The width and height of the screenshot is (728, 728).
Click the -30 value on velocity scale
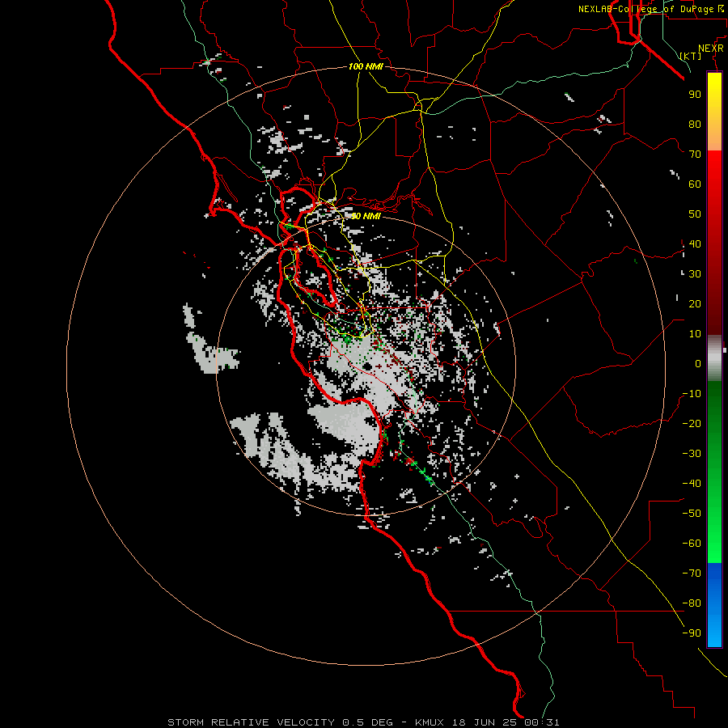[692, 454]
